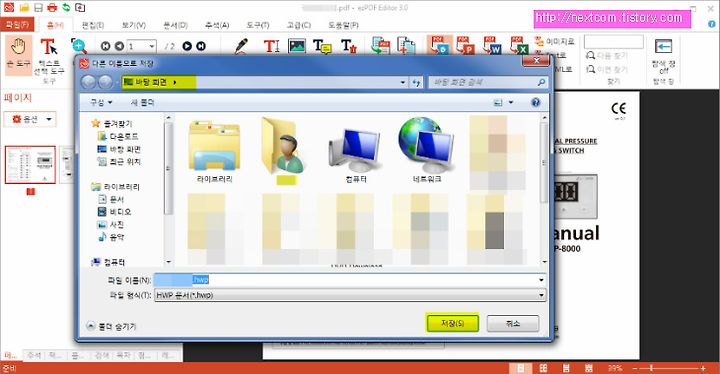Click the convert-to-PDF icon with green arrow
The height and width of the screenshot is (374, 720).
tap(381, 46)
